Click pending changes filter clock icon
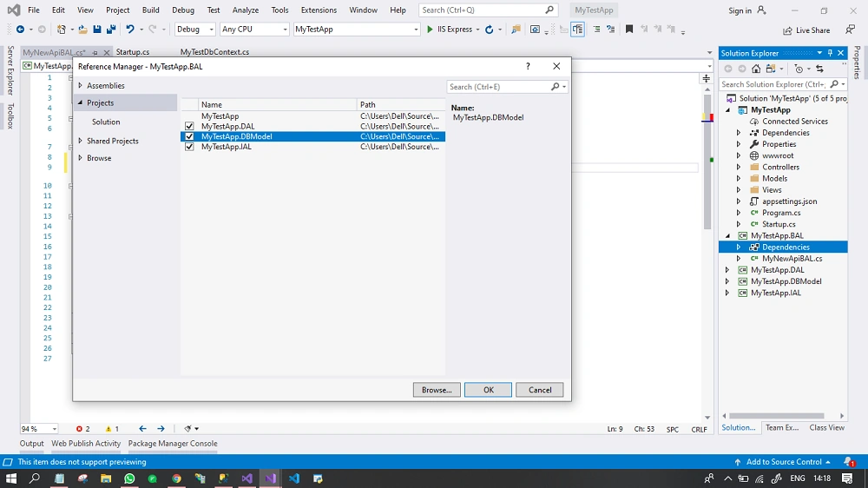 pyautogui.click(x=799, y=69)
